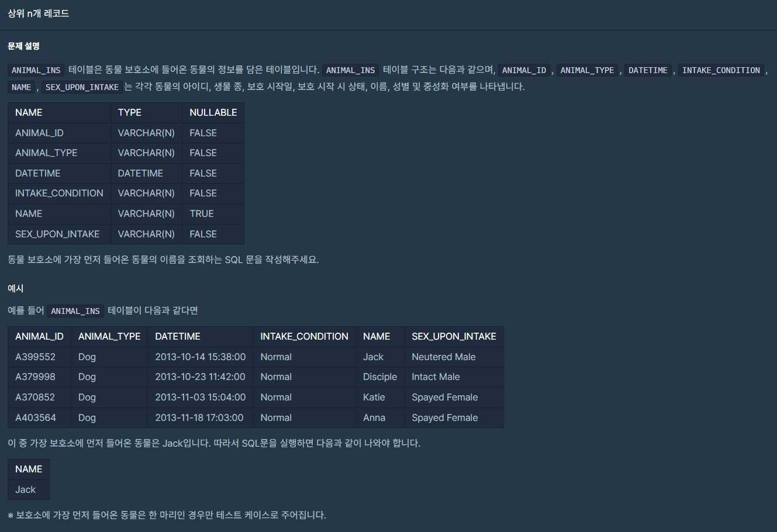
Task: Click the page title 상위 n개 레코드
Action: [x=39, y=13]
